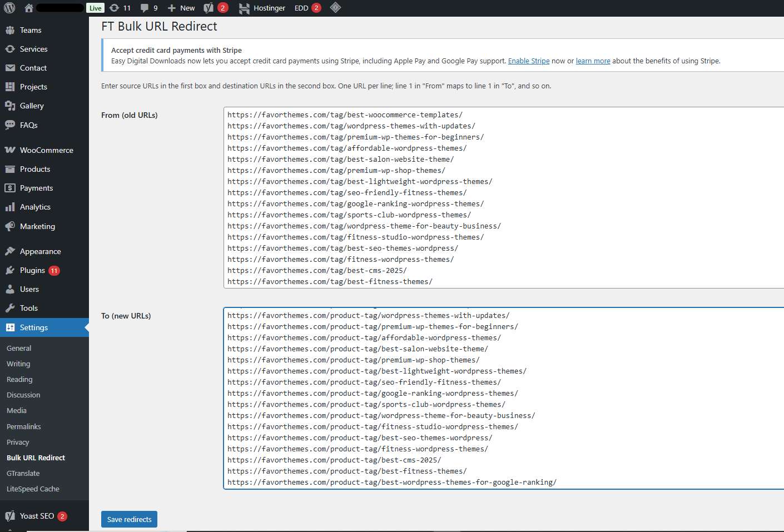Follow the Enable Stripe link
Image resolution: width=784 pixels, height=532 pixels.
(x=528, y=61)
